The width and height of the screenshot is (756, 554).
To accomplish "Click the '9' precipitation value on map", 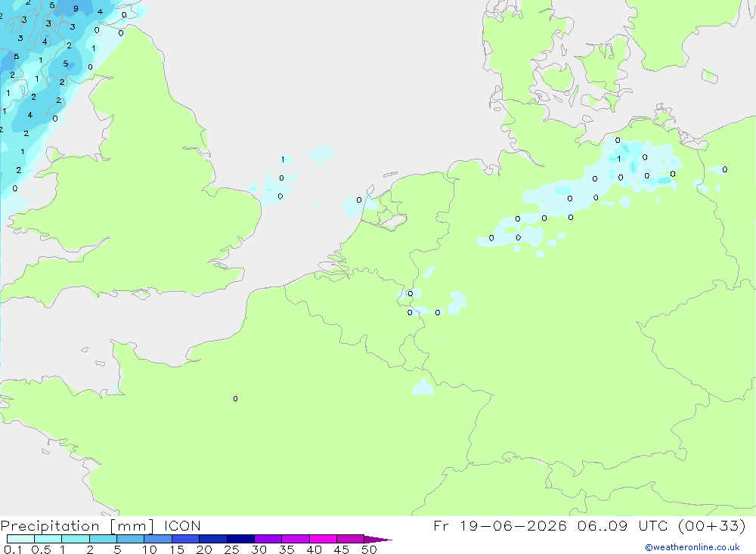I will (76, 8).
